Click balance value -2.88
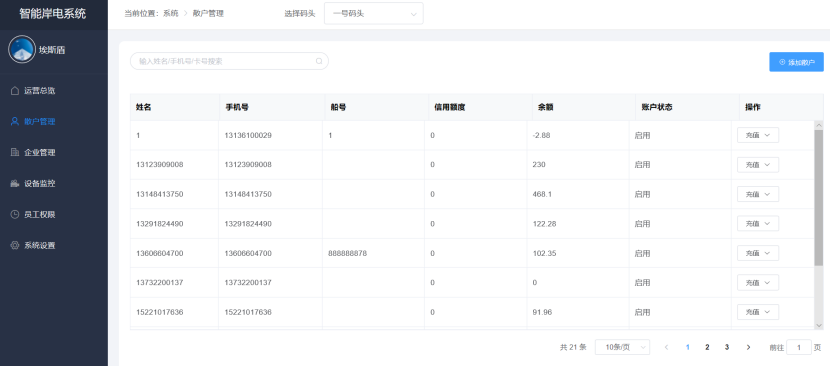The width and height of the screenshot is (832, 366). (x=541, y=135)
